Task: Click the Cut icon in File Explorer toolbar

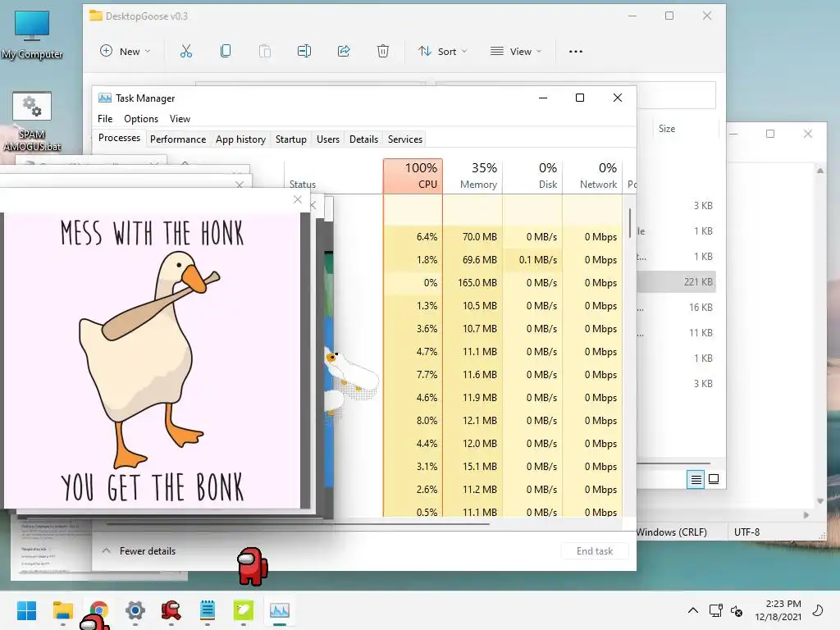Action: (186, 51)
